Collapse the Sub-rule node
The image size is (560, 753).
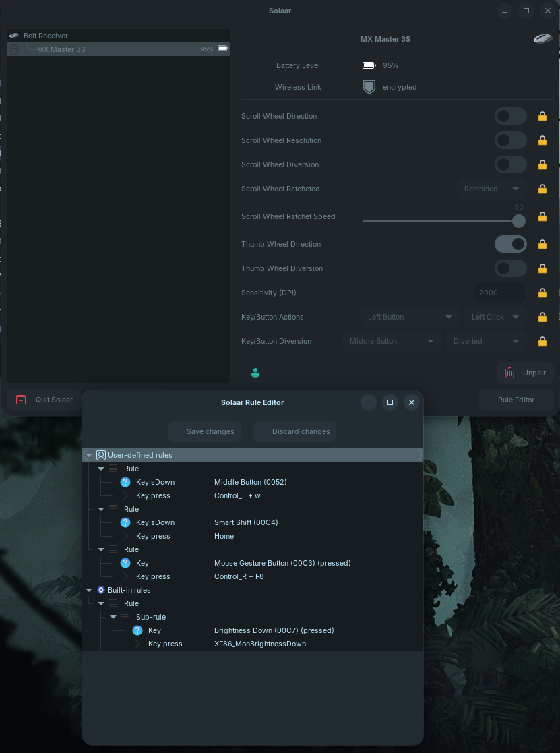(x=113, y=617)
